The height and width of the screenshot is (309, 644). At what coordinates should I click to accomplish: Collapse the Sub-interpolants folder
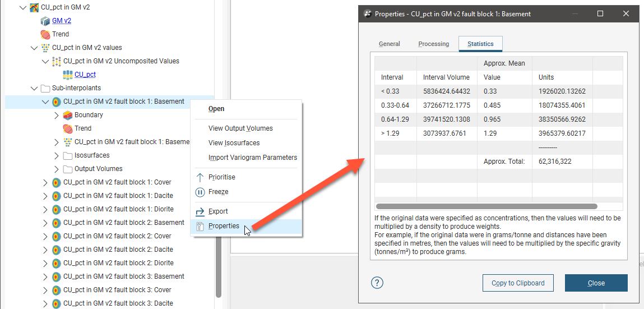point(34,88)
